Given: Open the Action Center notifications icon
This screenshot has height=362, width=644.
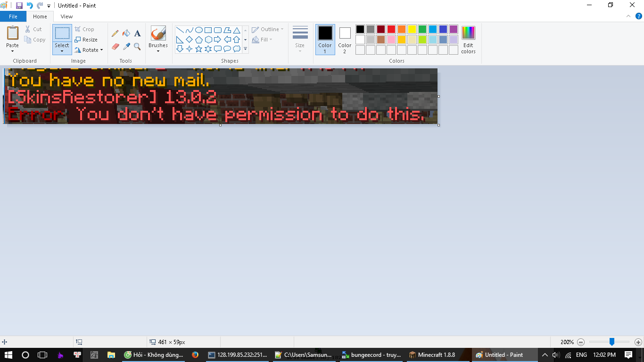Looking at the screenshot, I should [x=628, y=355].
